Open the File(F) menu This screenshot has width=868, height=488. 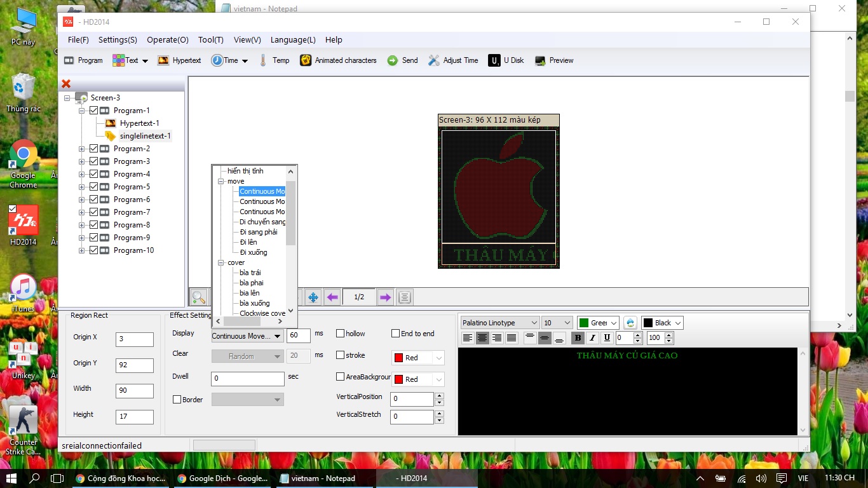coord(78,39)
